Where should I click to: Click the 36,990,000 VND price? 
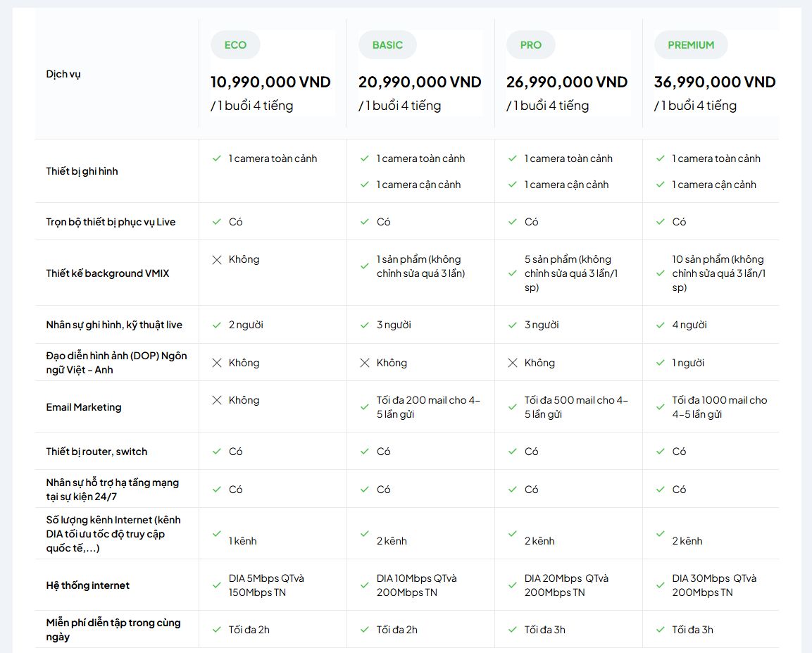[x=714, y=82]
